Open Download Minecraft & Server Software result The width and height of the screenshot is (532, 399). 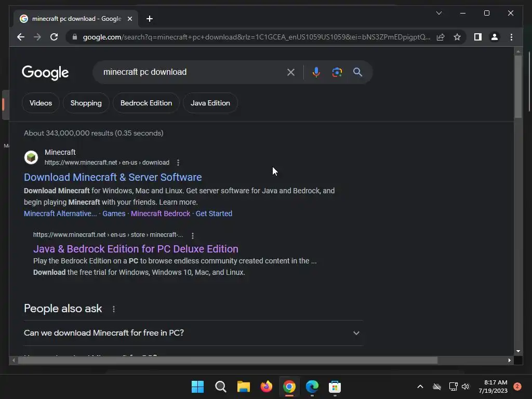point(113,177)
